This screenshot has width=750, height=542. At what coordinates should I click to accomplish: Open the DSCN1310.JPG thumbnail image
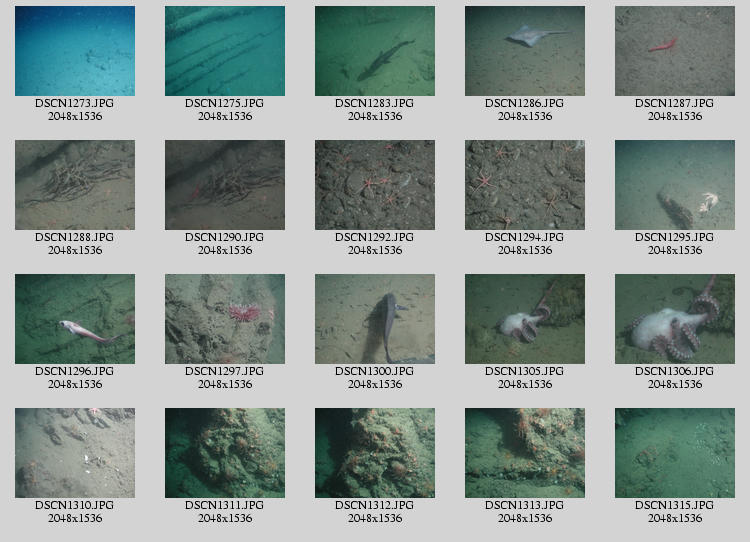[75, 453]
